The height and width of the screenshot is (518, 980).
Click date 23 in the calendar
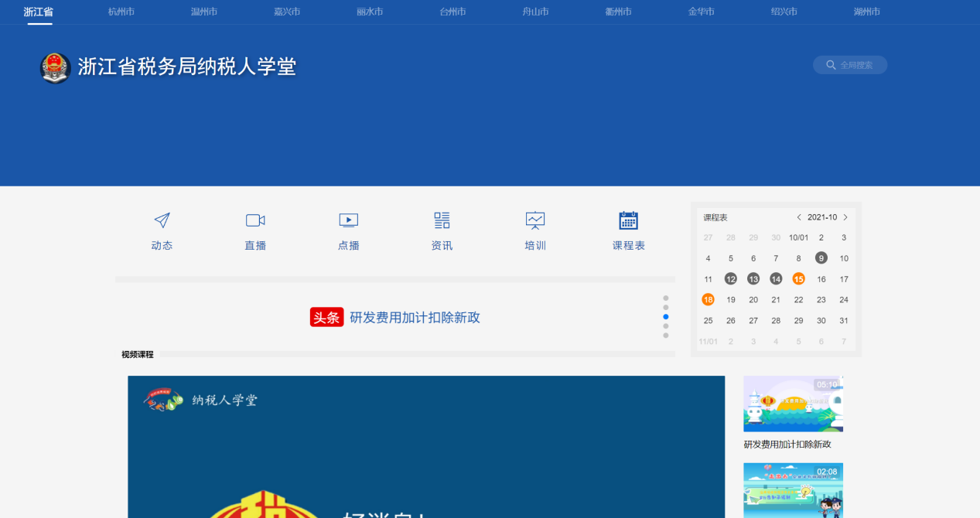tap(821, 299)
